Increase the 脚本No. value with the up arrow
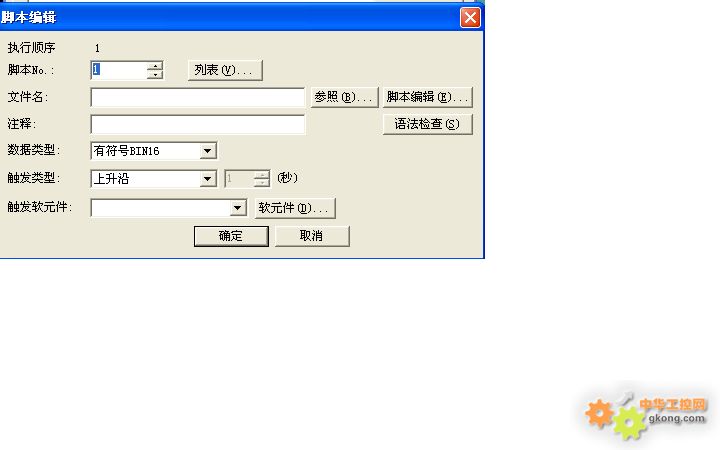Viewport: 720px width, 450px height. point(155,66)
